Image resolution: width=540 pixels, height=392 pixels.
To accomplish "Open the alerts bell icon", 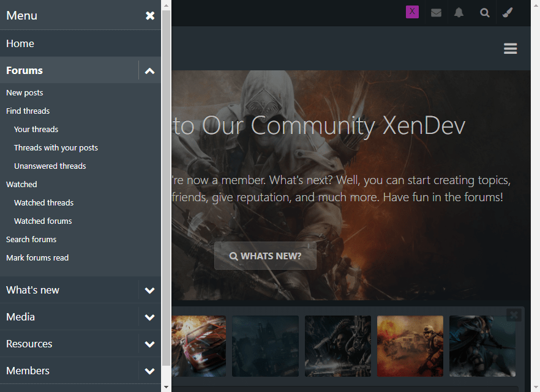I will click(x=459, y=12).
